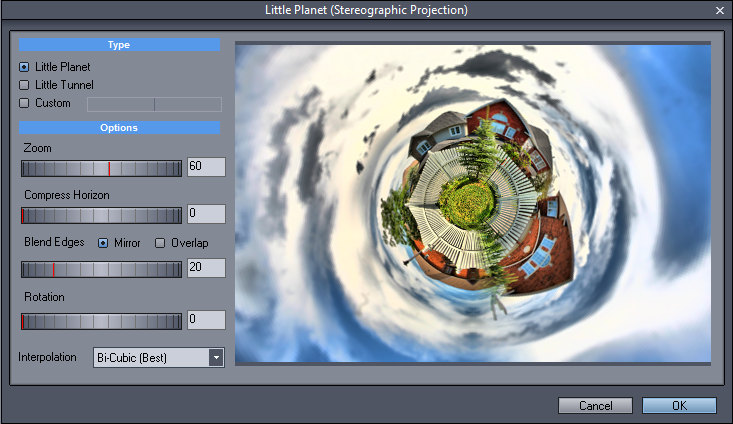Select the Little Planet radio option

coord(24,67)
